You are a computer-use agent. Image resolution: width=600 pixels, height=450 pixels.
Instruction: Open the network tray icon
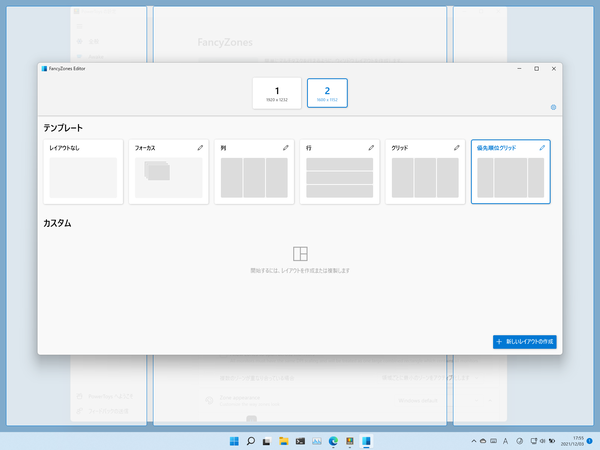(534, 441)
